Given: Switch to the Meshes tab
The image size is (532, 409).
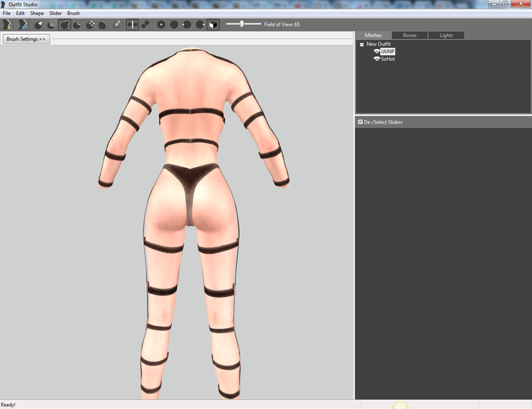Looking at the screenshot, I should (x=373, y=36).
